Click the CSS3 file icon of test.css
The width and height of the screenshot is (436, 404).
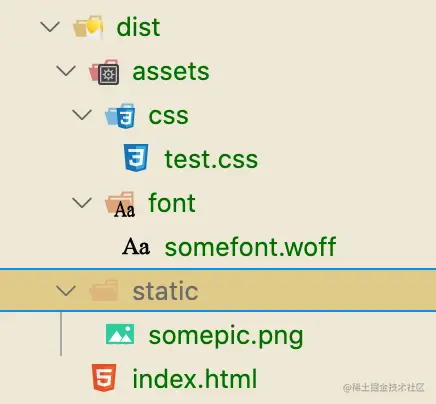point(136,158)
